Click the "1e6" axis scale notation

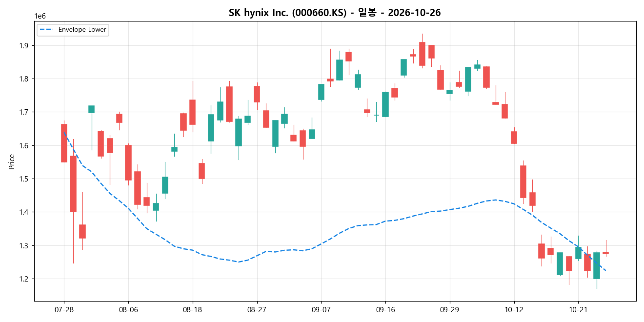tap(40, 16)
